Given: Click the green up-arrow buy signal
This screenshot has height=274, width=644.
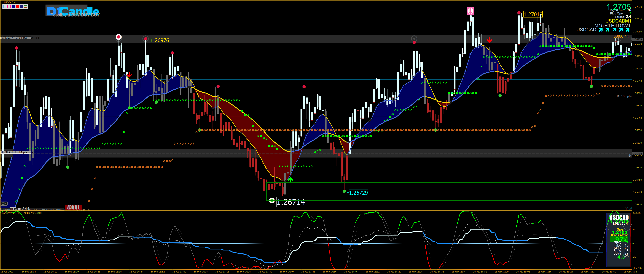Looking at the screenshot, I should pos(290,179).
